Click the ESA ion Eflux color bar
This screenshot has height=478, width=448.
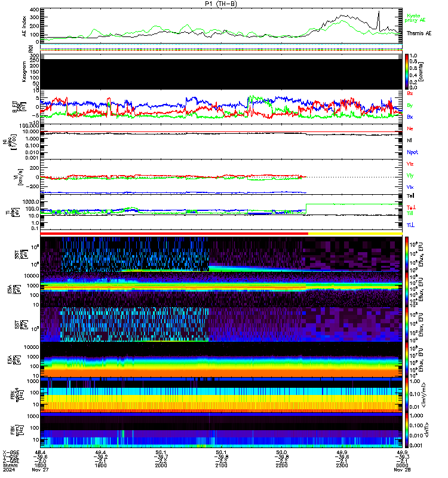(407, 289)
